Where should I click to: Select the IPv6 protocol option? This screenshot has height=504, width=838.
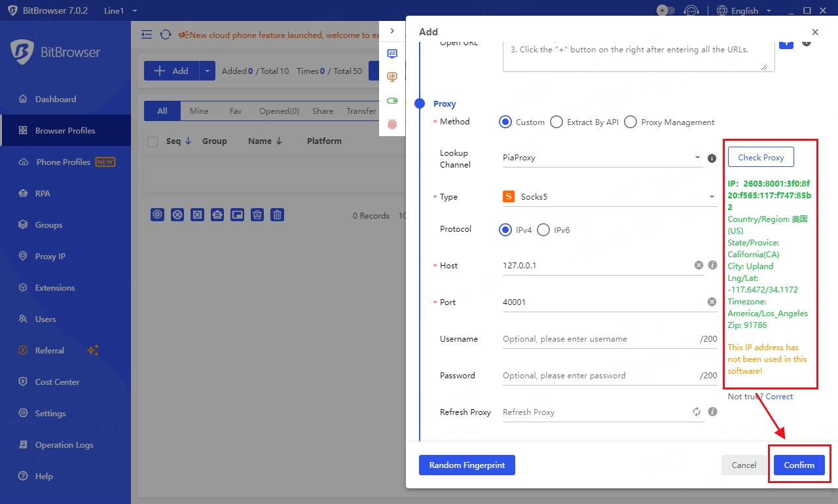pyautogui.click(x=543, y=230)
